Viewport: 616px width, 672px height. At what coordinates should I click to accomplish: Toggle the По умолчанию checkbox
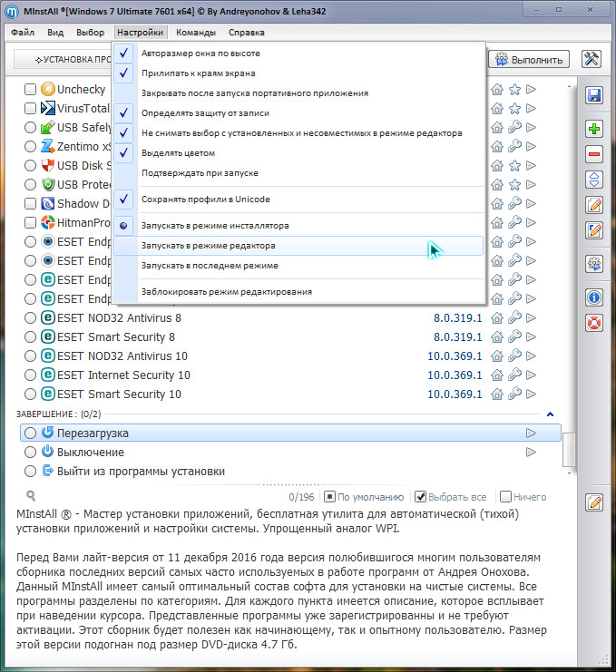(x=329, y=497)
